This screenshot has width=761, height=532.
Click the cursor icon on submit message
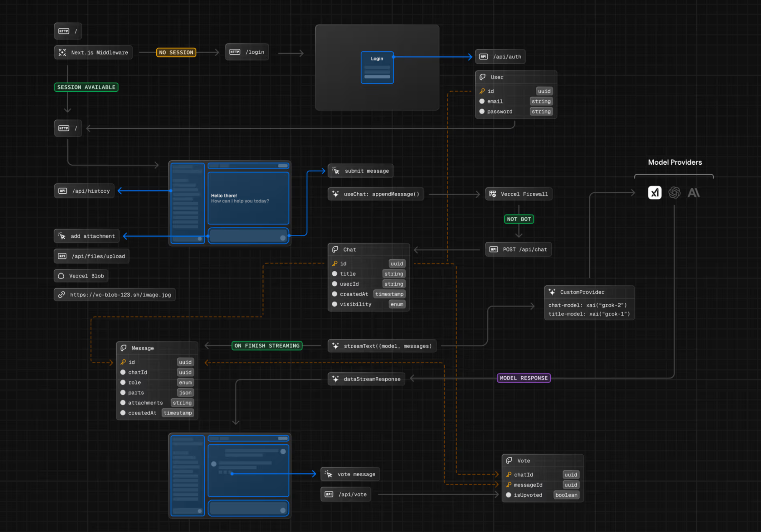pos(336,171)
